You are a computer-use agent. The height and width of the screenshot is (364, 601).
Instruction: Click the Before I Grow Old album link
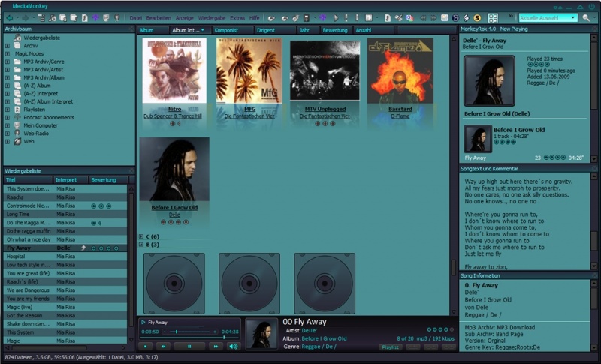click(174, 207)
